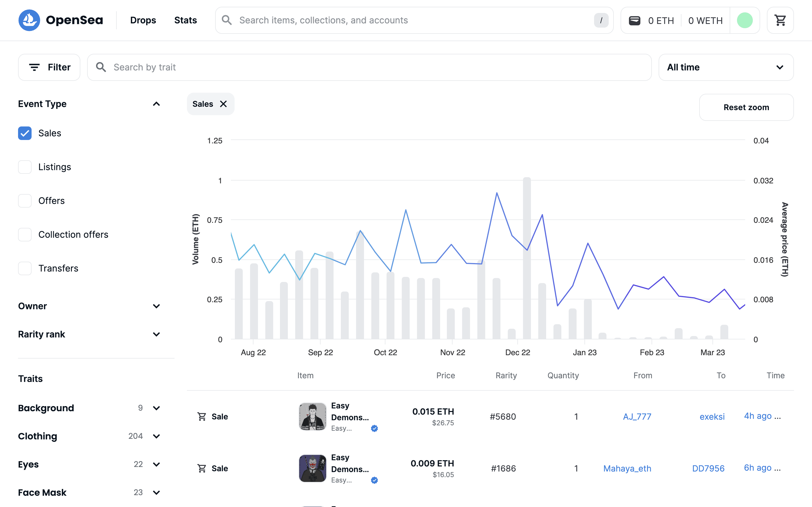Click the Easy Demons #1686 thumbnail
The height and width of the screenshot is (507, 812).
[312, 468]
